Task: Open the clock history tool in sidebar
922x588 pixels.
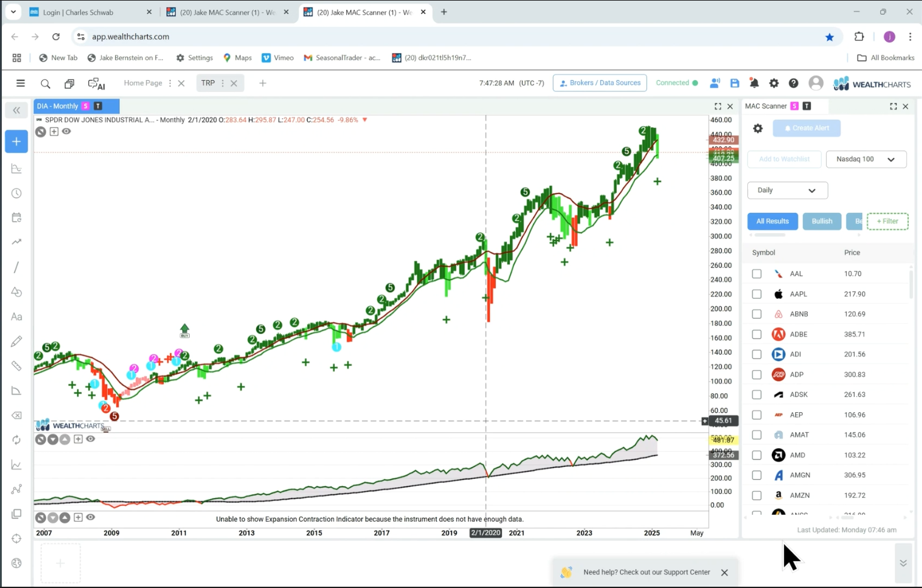Action: [x=16, y=193]
